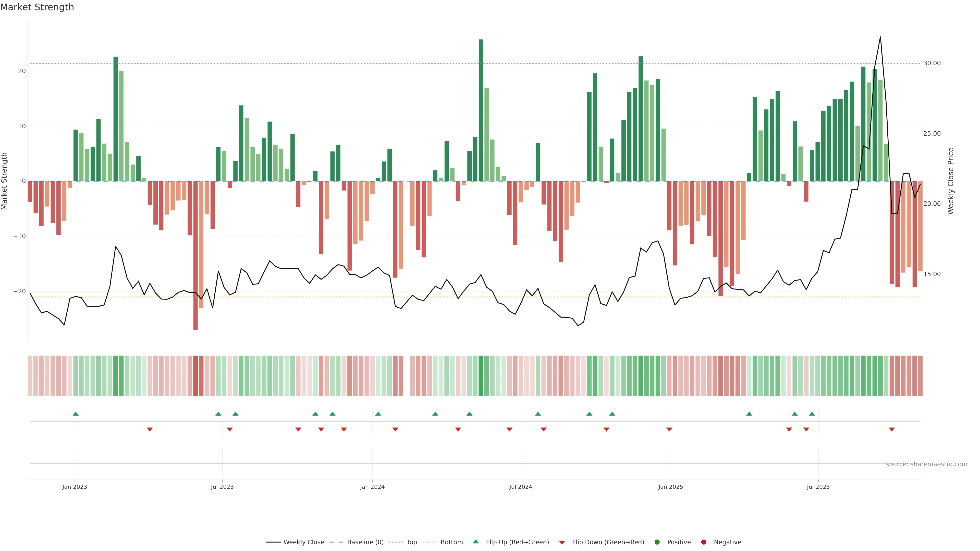Viewport: 980px width, 551px height.
Task: Click the Market Strength chart title
Action: tap(37, 7)
